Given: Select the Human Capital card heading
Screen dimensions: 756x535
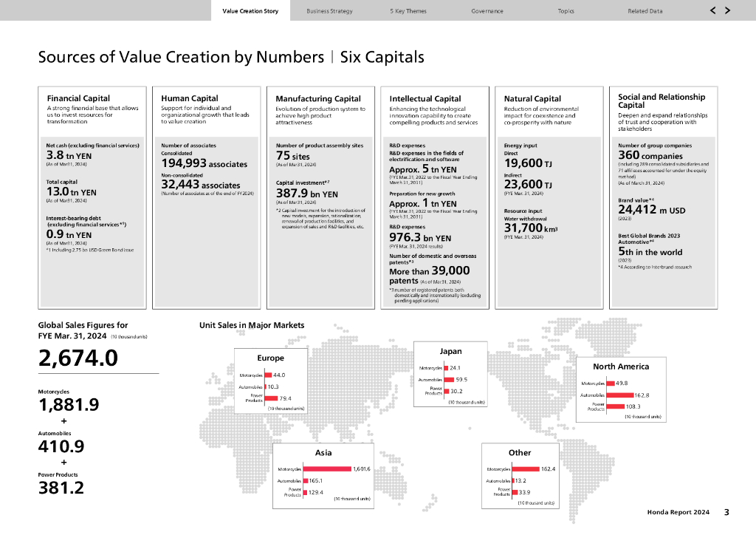Looking at the screenshot, I should point(190,98).
